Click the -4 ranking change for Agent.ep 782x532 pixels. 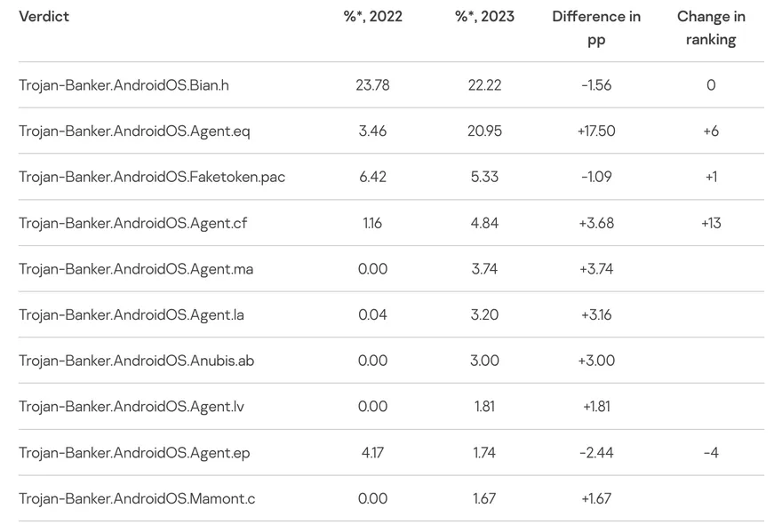(x=711, y=453)
